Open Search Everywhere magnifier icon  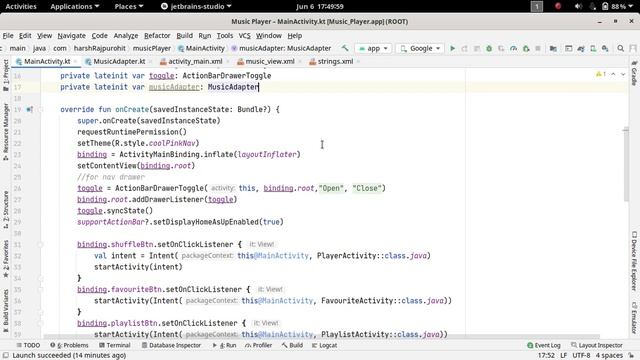[x=620, y=49]
